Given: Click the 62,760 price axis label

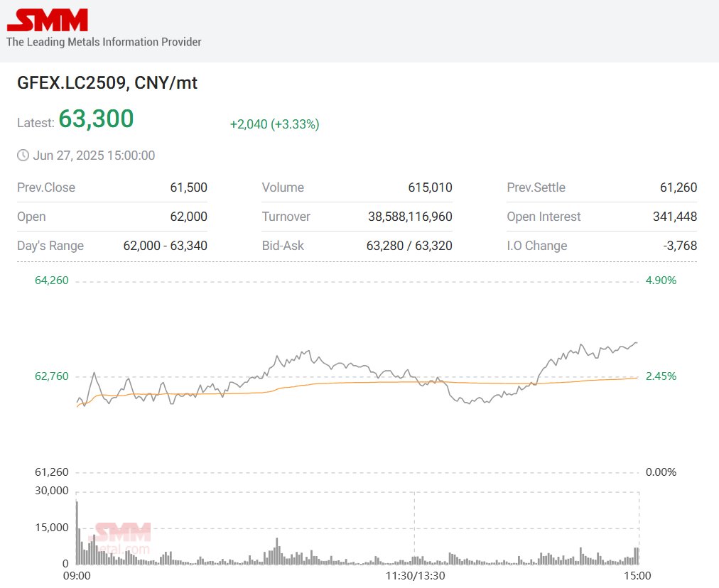Looking at the screenshot, I should point(51,376).
